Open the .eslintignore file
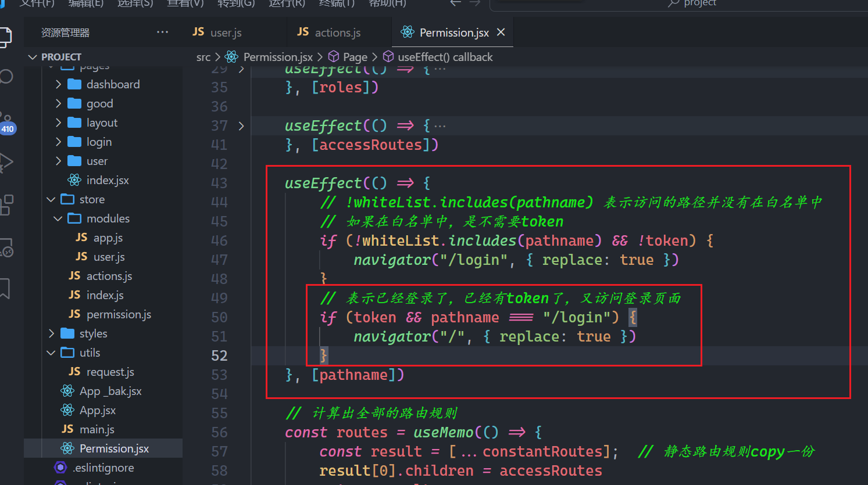This screenshot has width=868, height=485. 103,468
